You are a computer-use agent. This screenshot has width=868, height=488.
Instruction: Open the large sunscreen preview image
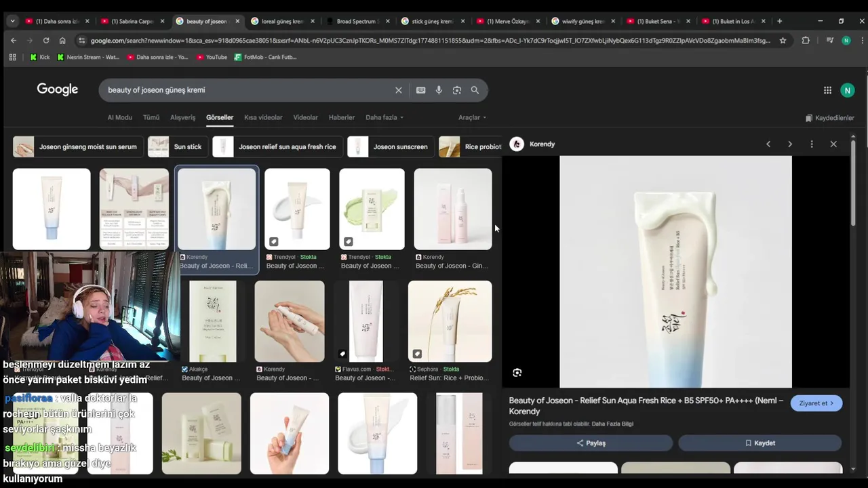pyautogui.click(x=675, y=272)
